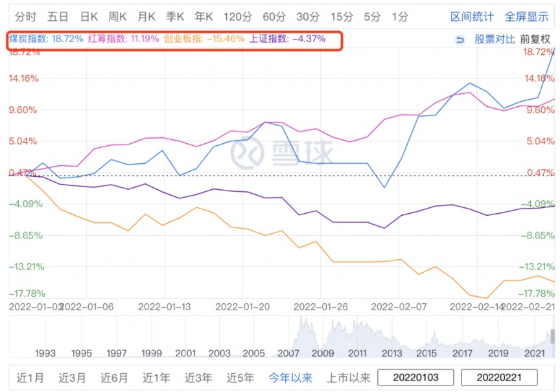This screenshot has height=392, width=560.
Task: Click the -8.65% label on right axis
Action: tap(537, 236)
